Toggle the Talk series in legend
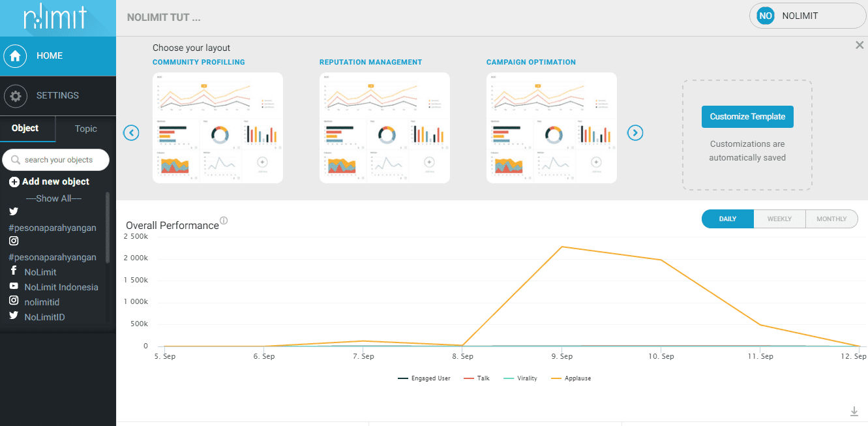The image size is (868, 426). [477, 378]
